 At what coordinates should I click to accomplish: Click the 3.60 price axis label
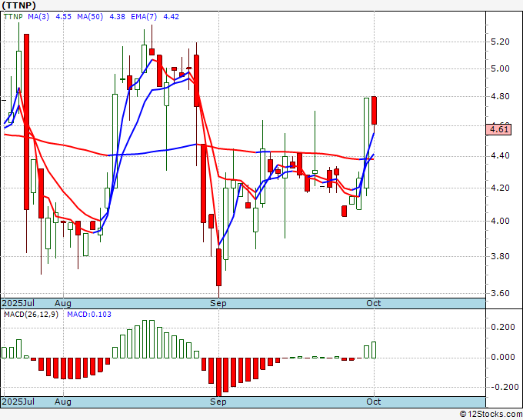click(501, 294)
